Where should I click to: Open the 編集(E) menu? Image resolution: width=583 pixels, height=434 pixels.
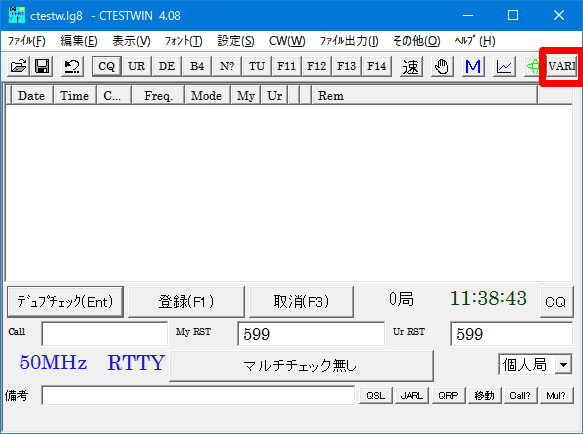point(79,41)
